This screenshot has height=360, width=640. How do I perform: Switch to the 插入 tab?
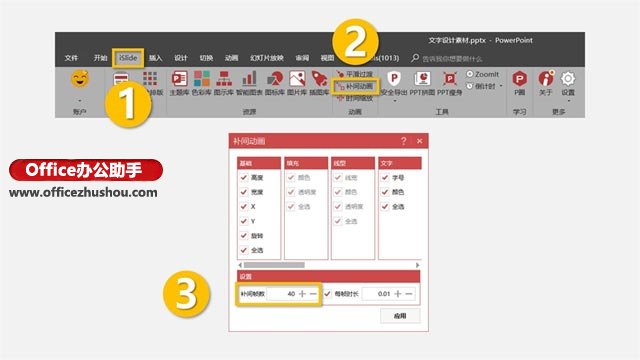click(155, 58)
